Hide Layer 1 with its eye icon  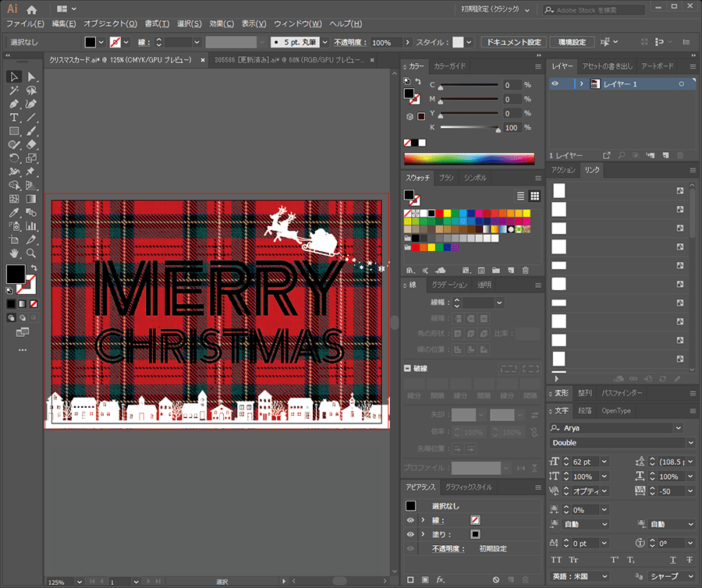(555, 83)
